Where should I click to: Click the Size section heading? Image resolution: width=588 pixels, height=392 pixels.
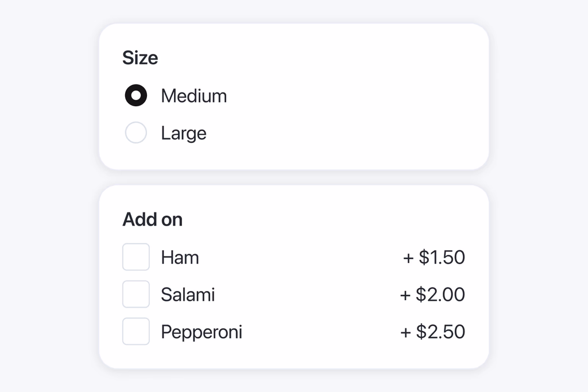pos(140,58)
